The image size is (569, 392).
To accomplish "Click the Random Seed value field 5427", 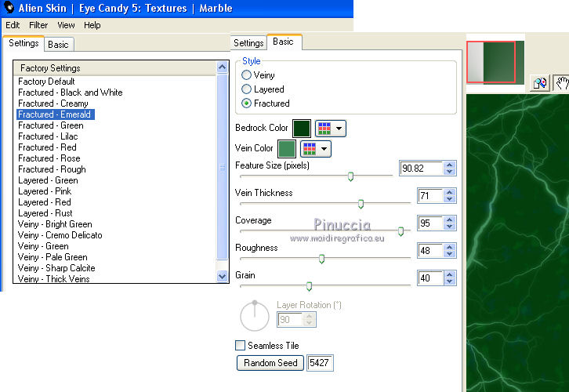I will pos(320,362).
